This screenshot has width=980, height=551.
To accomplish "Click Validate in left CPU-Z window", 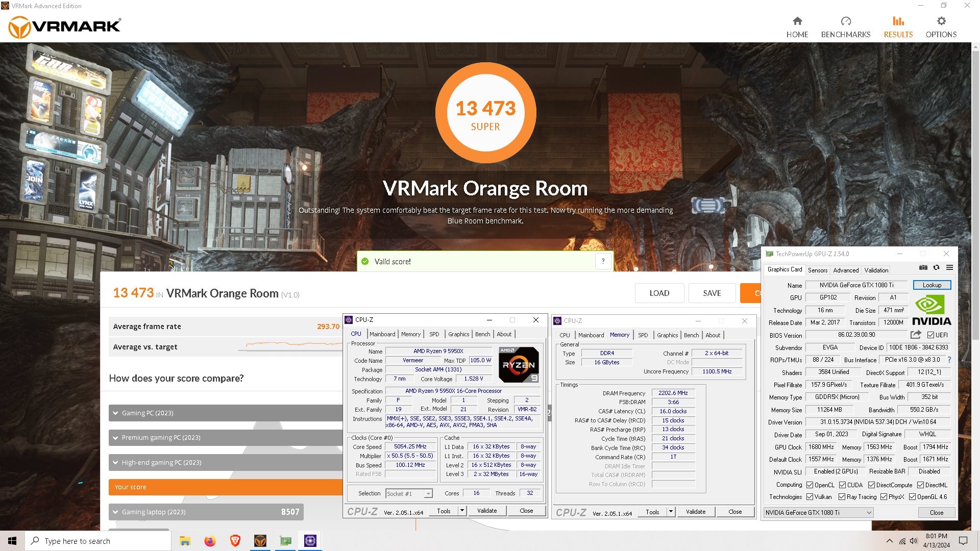I will [x=487, y=511].
